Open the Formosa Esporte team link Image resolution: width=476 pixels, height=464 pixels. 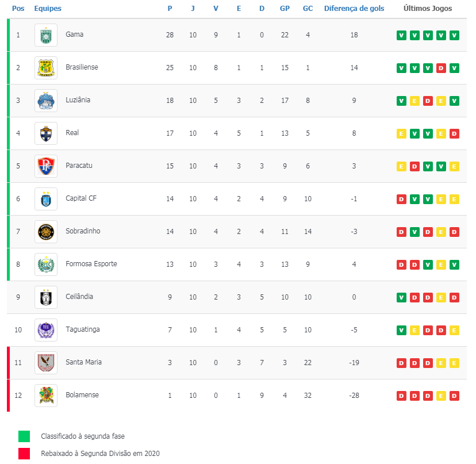pos(91,264)
